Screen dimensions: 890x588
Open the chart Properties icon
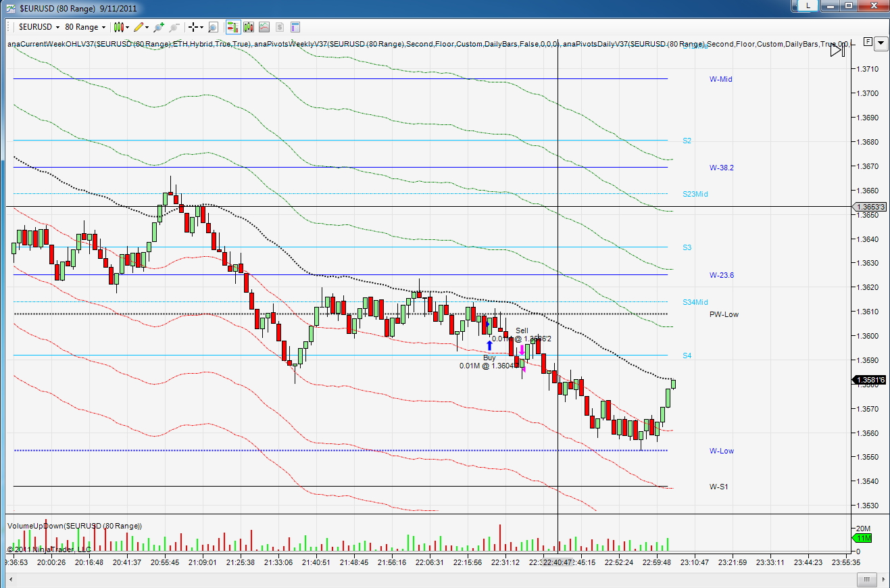295,27
